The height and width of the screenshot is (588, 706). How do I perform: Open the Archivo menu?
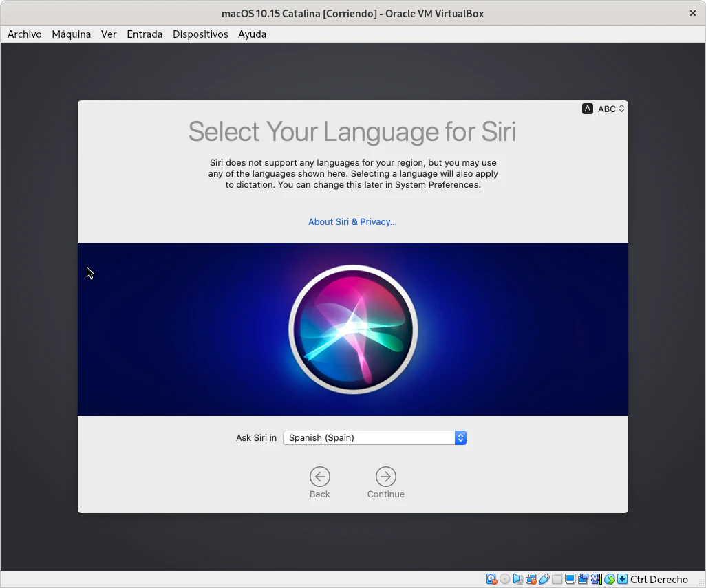[x=25, y=34]
